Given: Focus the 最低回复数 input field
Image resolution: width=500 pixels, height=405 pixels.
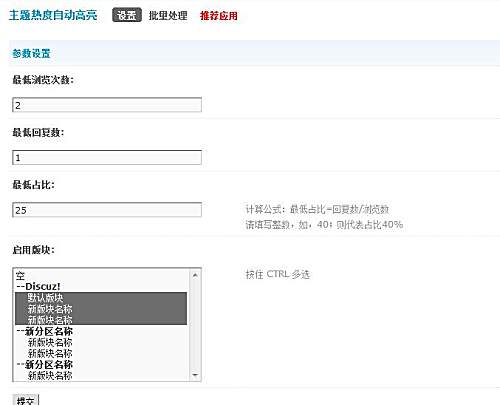Looking at the screenshot, I should (107, 157).
